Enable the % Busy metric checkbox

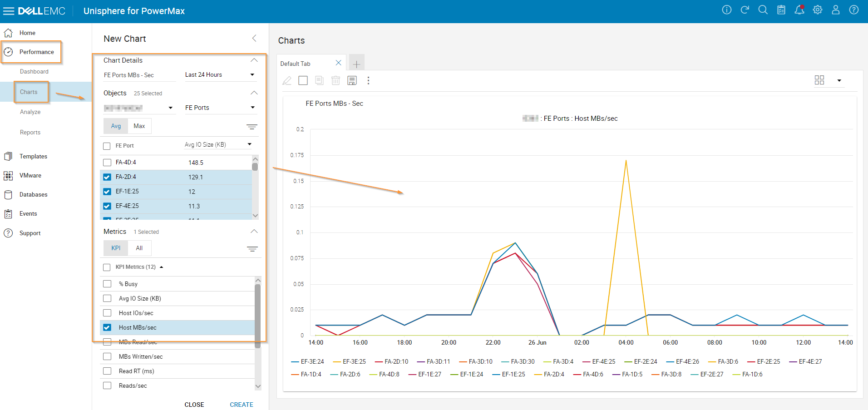107,283
